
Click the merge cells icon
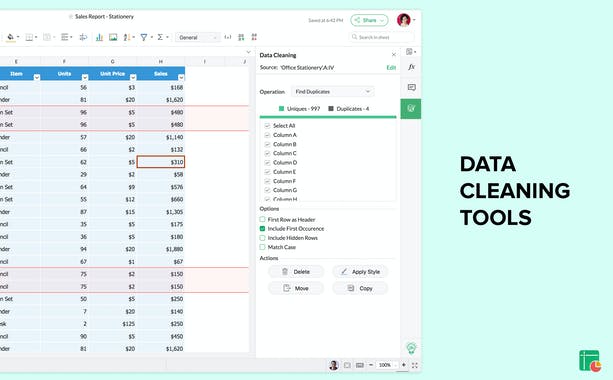(47, 37)
